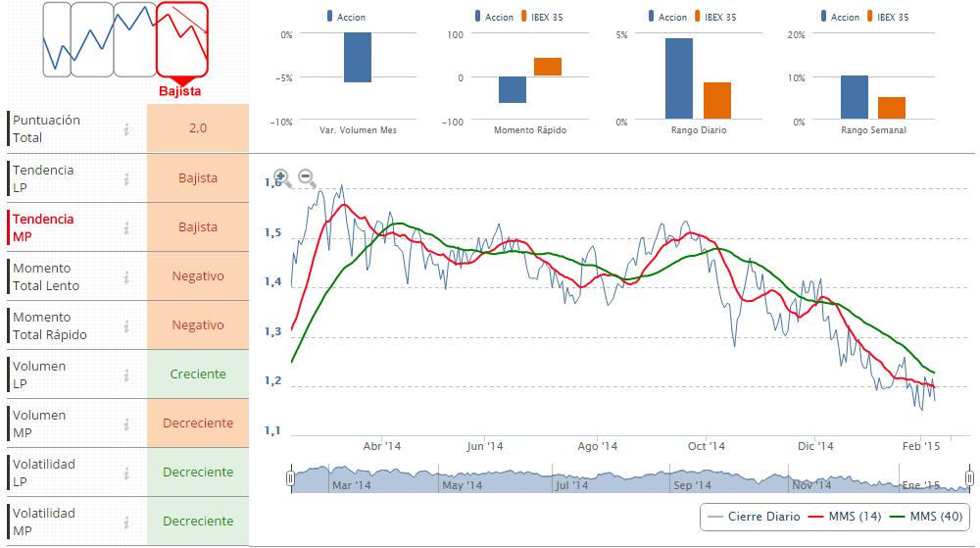This screenshot has height=548, width=980.
Task: Select the Momento Total Rápido row
Action: 127,326
